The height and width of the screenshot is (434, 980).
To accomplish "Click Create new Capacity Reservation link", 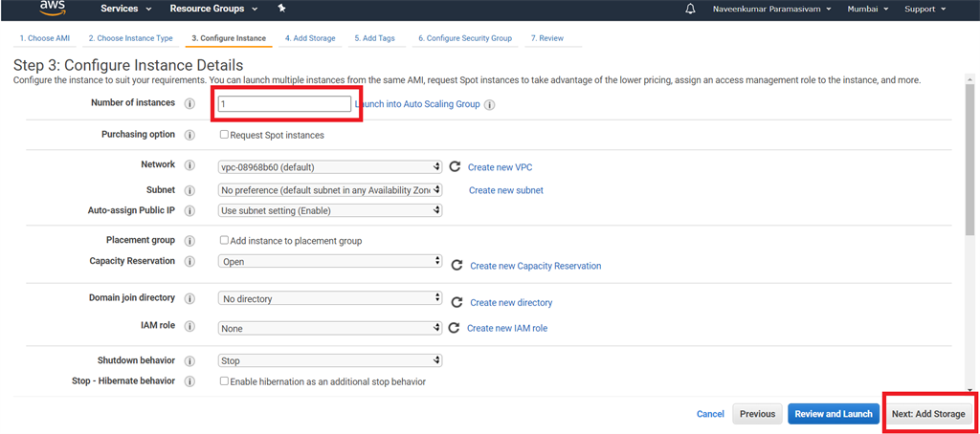I will coord(536,266).
